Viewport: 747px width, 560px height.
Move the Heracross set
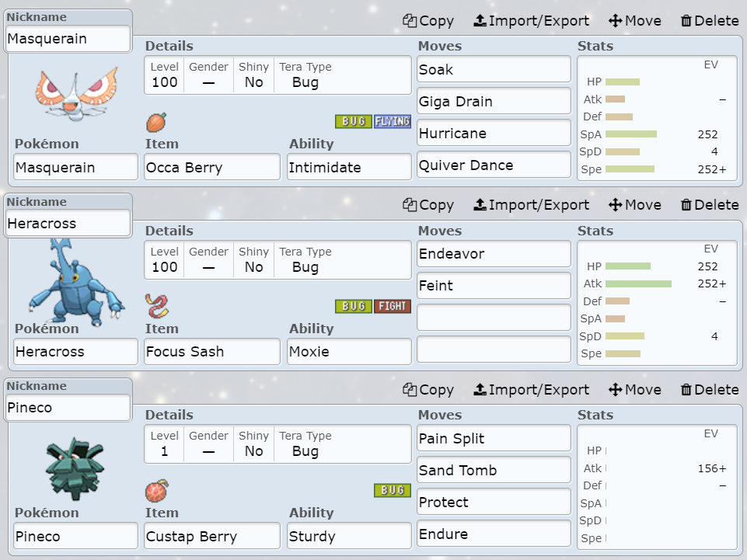634,205
